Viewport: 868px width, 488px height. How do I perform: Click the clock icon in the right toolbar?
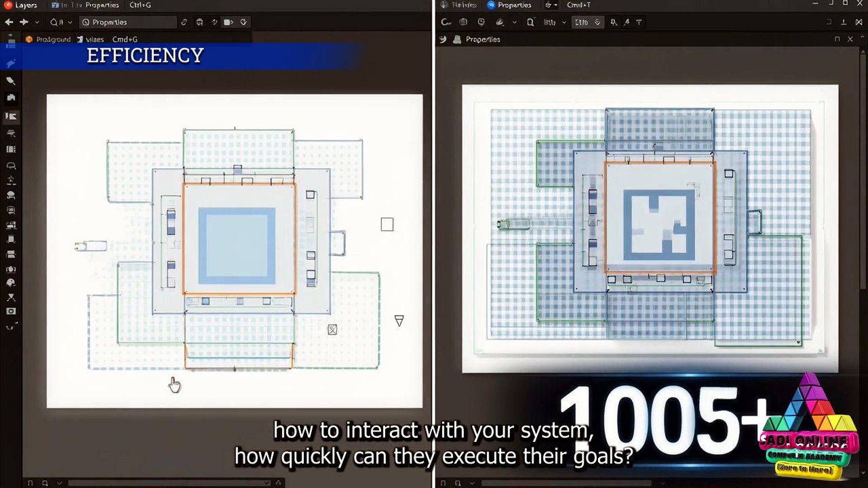(x=481, y=22)
